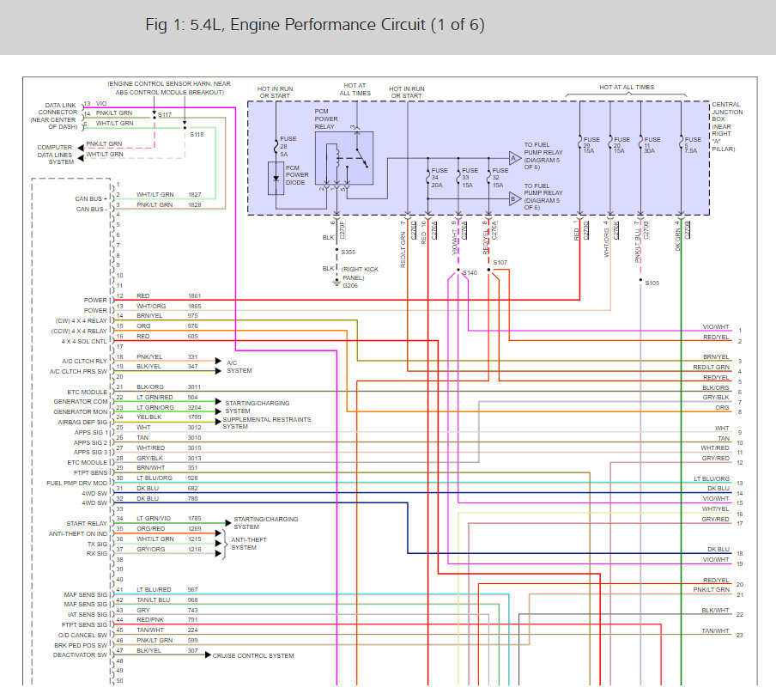Image resolution: width=776 pixels, height=700 pixels.
Task: Click the A/C CLTCH PRS SW pin label
Action: 78,371
